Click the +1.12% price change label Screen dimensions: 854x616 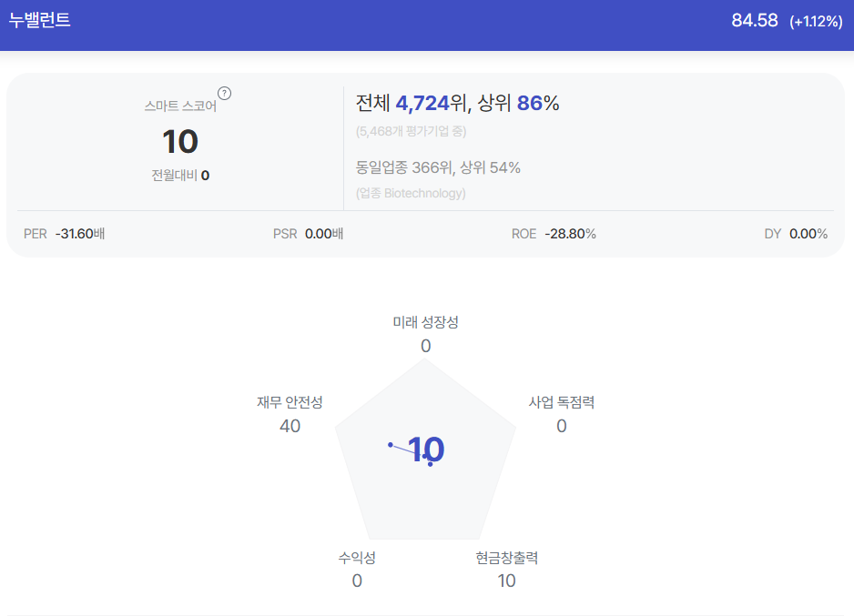(x=816, y=21)
